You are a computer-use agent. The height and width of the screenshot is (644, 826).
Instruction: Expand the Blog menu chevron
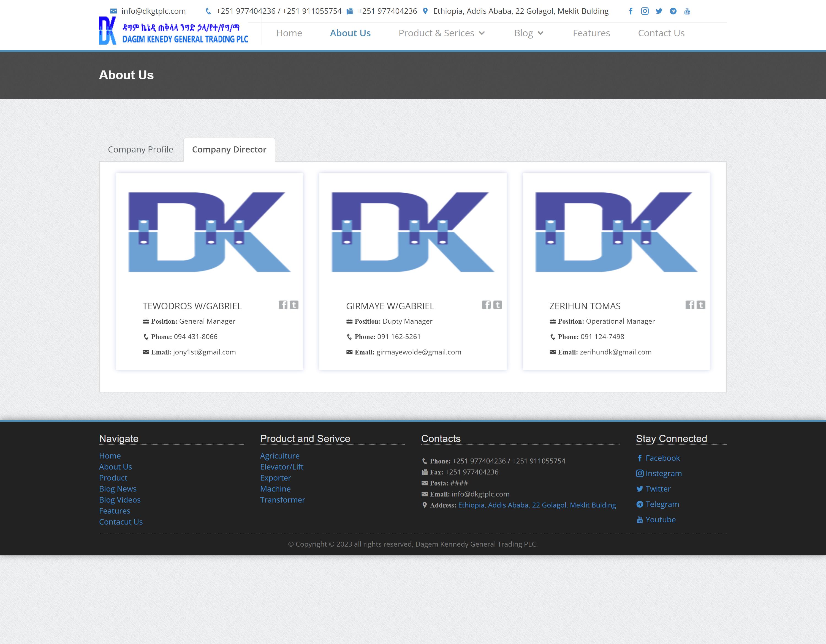pyautogui.click(x=540, y=33)
